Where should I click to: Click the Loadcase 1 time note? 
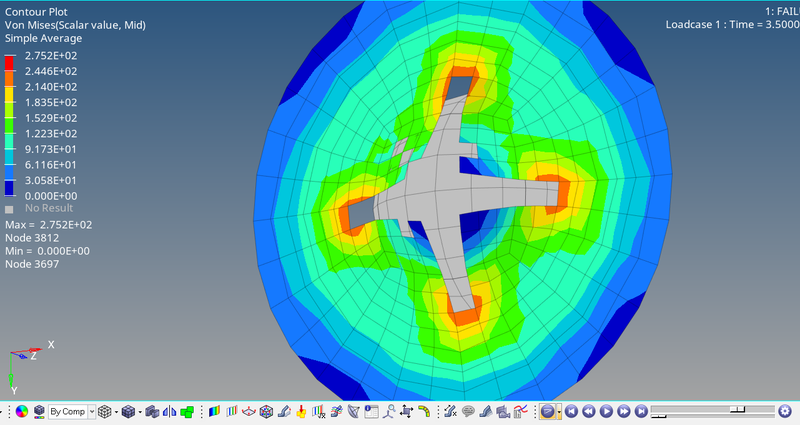733,24
